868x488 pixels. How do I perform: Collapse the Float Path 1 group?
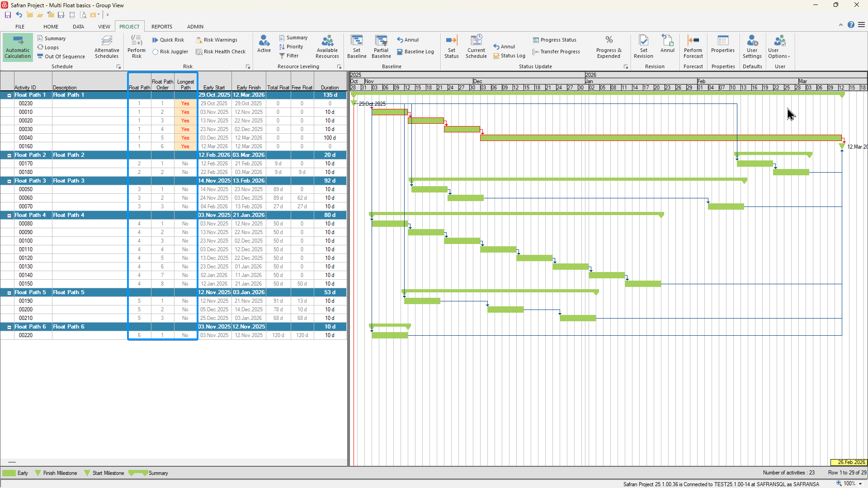click(9, 95)
